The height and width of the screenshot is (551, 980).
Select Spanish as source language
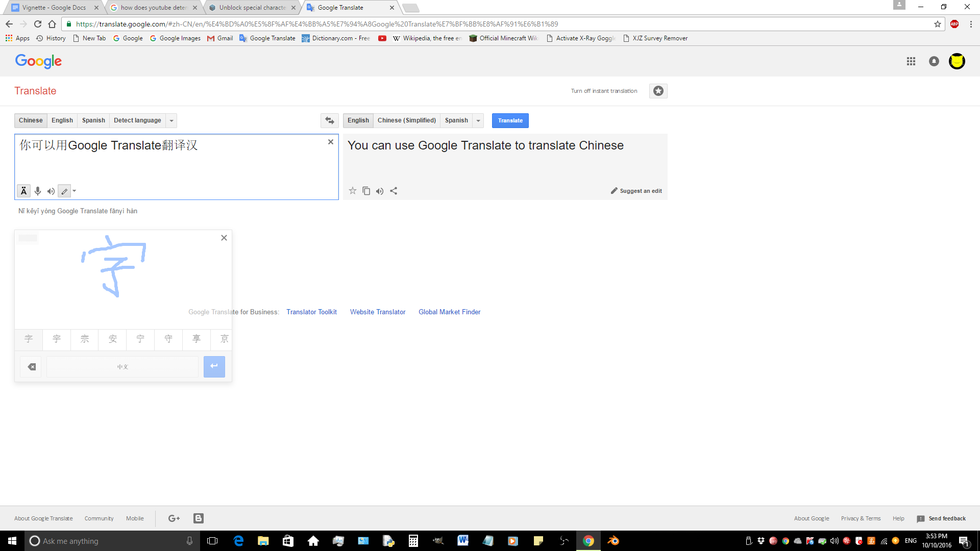[93, 120]
